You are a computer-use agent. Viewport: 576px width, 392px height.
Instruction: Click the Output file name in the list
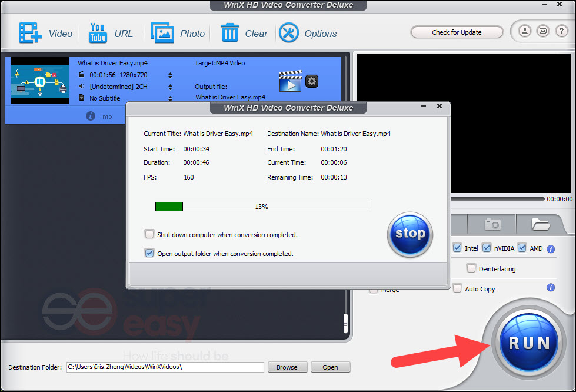[230, 97]
